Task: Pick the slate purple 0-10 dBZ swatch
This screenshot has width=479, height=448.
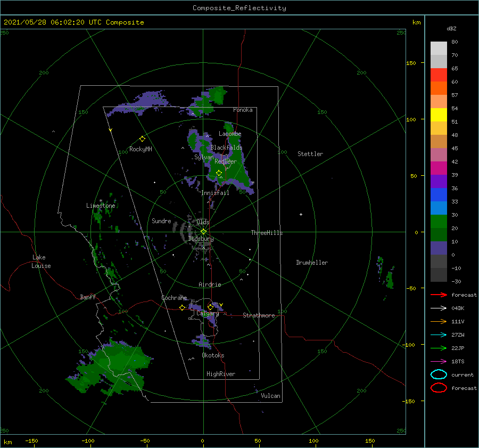Action: tap(439, 248)
